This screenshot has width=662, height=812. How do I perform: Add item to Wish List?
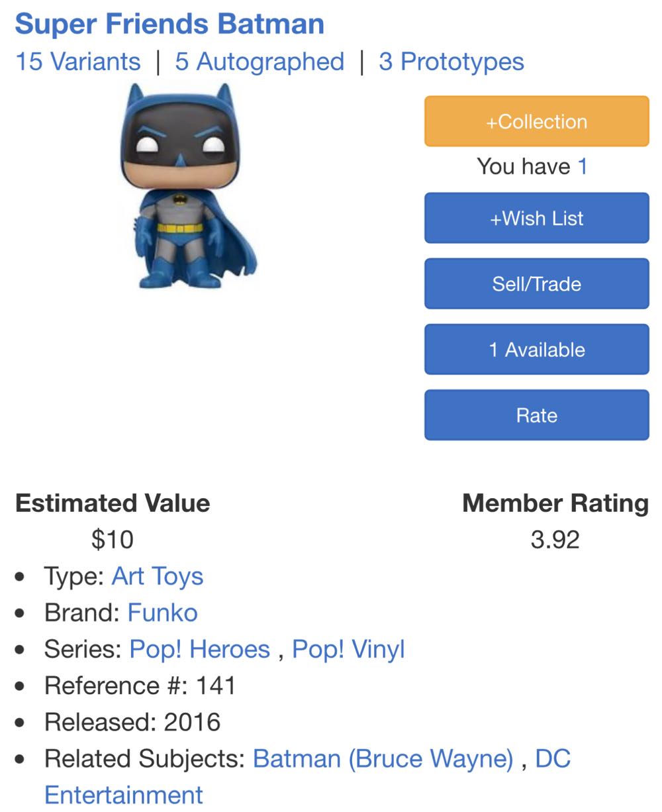536,218
